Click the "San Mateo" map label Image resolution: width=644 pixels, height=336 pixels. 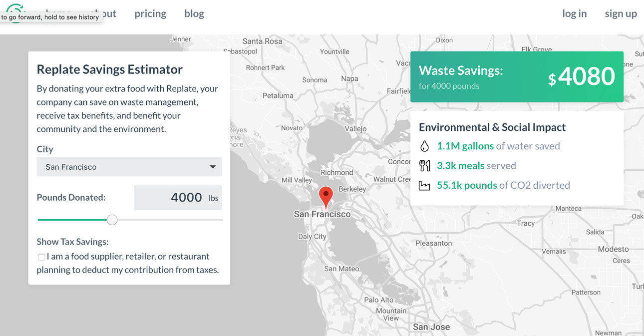[x=341, y=269]
